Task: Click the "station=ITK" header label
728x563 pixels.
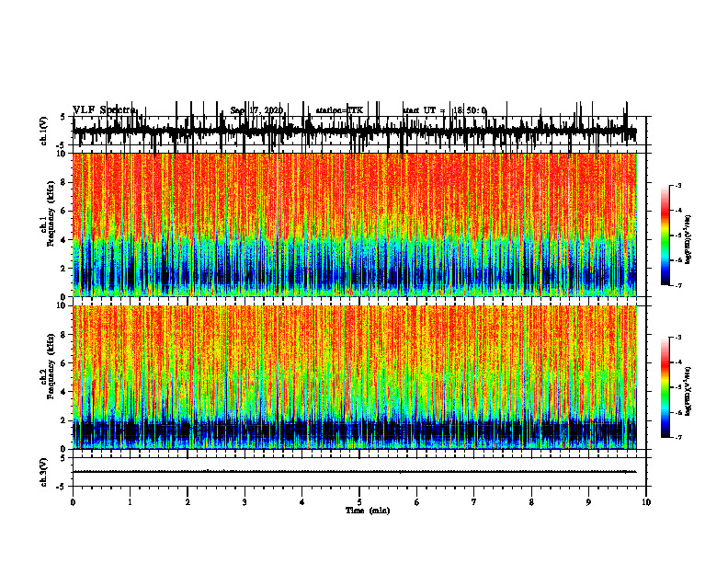Action: pyautogui.click(x=339, y=110)
